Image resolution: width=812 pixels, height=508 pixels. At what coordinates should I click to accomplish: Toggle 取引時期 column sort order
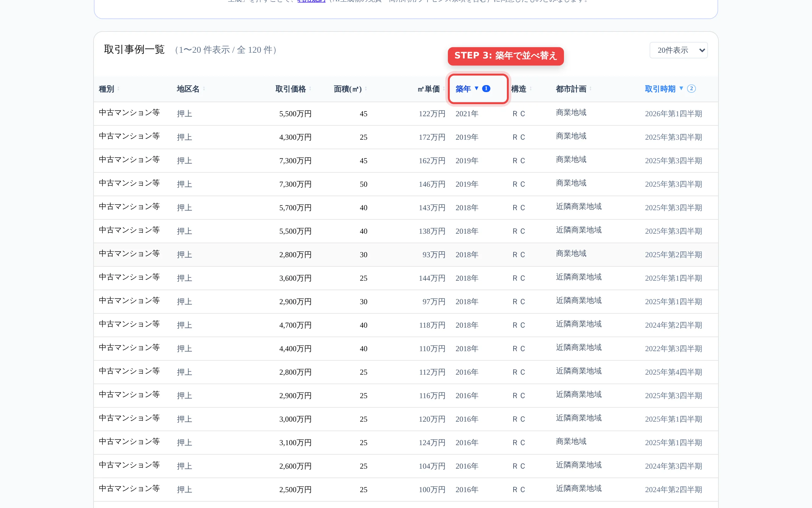(x=670, y=89)
